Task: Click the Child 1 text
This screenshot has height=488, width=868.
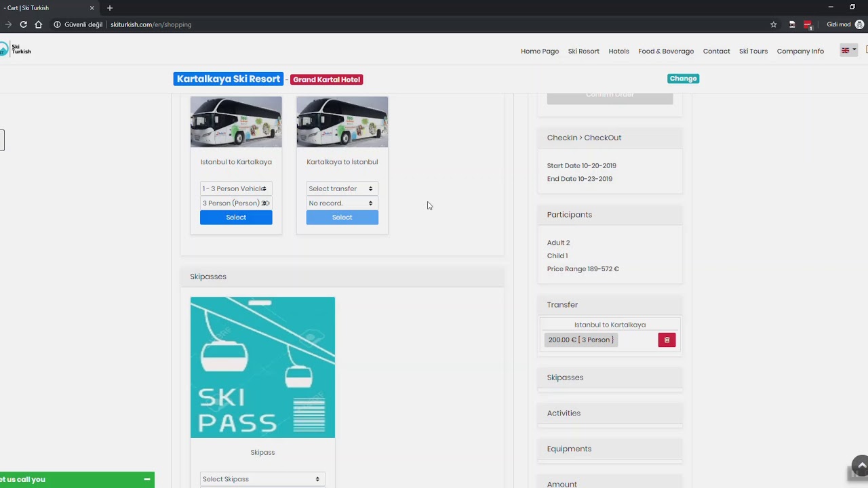Action: click(x=557, y=256)
